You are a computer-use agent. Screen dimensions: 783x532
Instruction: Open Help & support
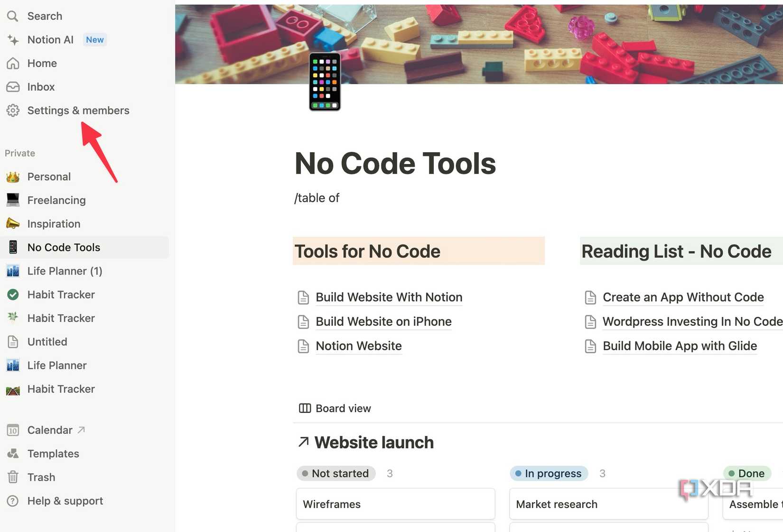point(65,501)
